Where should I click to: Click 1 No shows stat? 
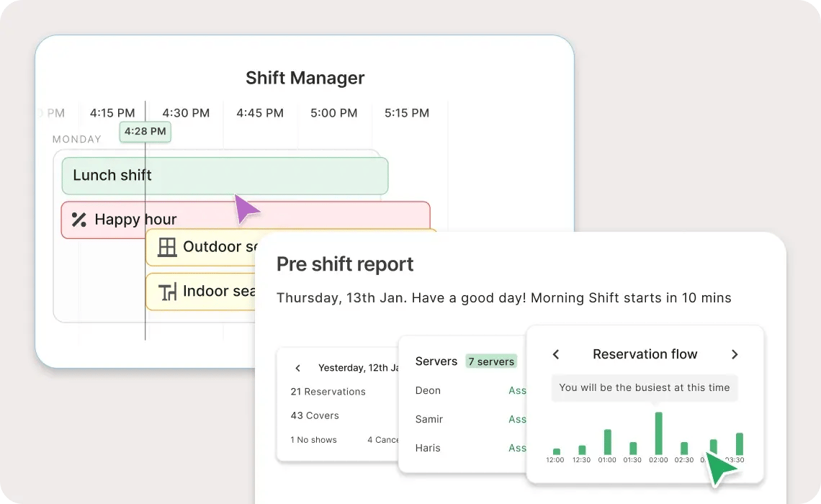click(313, 440)
